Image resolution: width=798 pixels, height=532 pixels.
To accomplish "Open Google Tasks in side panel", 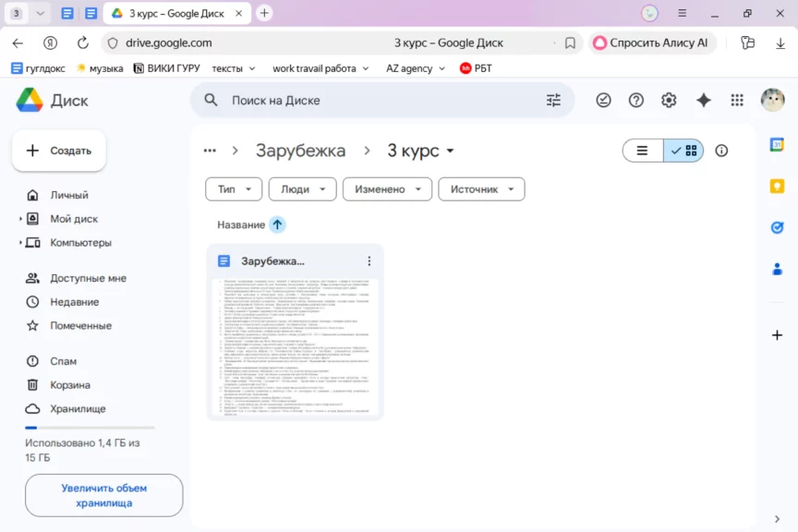I will [777, 228].
